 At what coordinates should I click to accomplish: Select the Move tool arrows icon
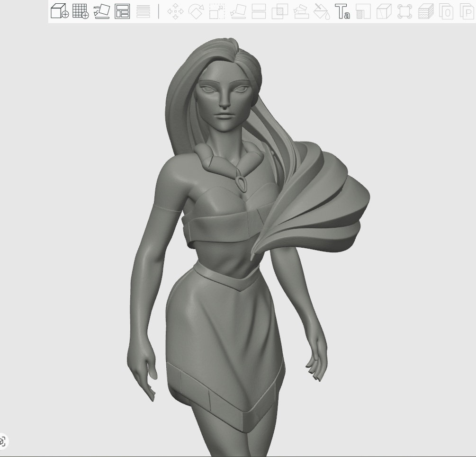[x=175, y=11]
